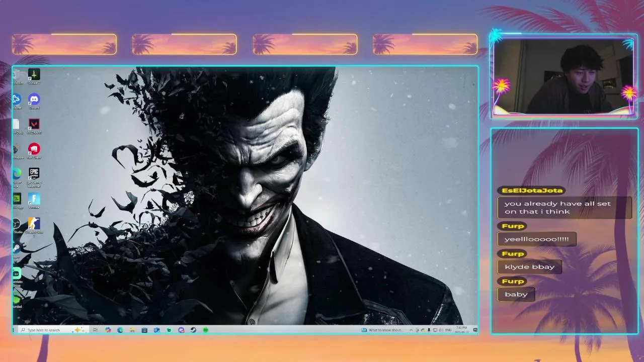Open Spotify from the taskbar
The height and width of the screenshot is (362, 644).
click(x=206, y=330)
